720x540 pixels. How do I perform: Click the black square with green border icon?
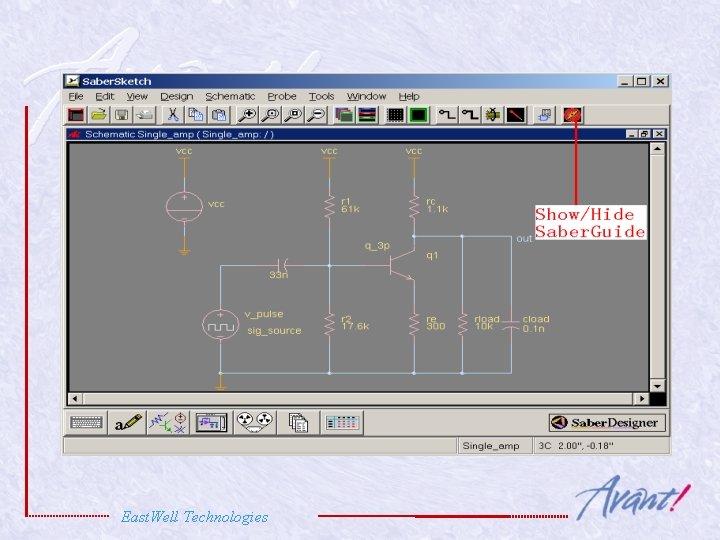[418, 115]
